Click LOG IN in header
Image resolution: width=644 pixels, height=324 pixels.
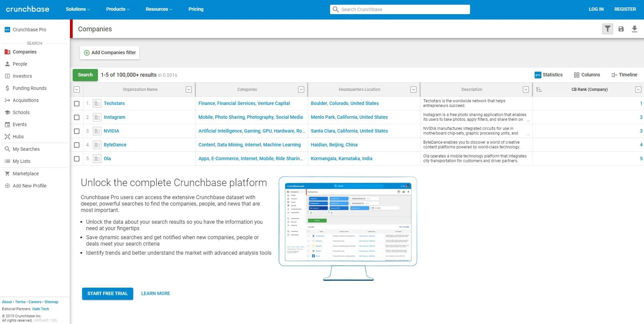(x=596, y=9)
